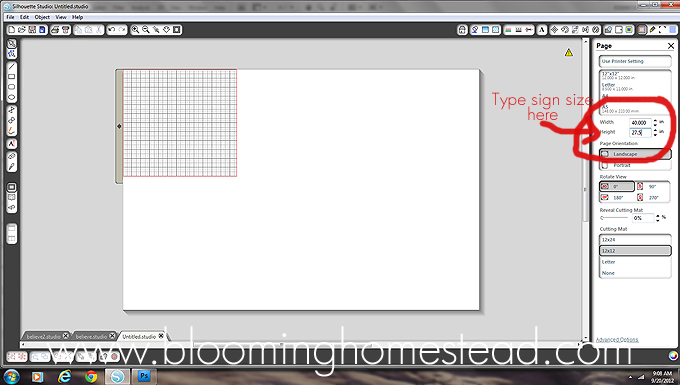The image size is (680, 385).
Task: Select the Draw a Polygon tool
Action: pyautogui.click(x=12, y=110)
